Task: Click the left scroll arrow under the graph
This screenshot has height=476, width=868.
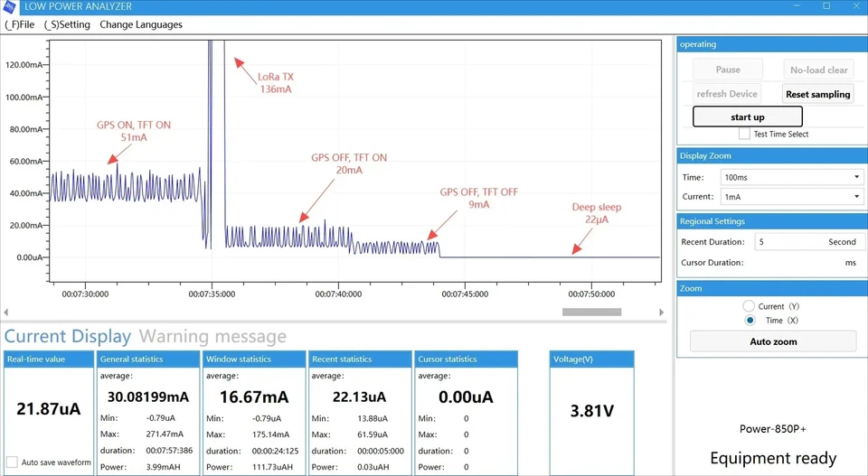Action: tap(5, 313)
